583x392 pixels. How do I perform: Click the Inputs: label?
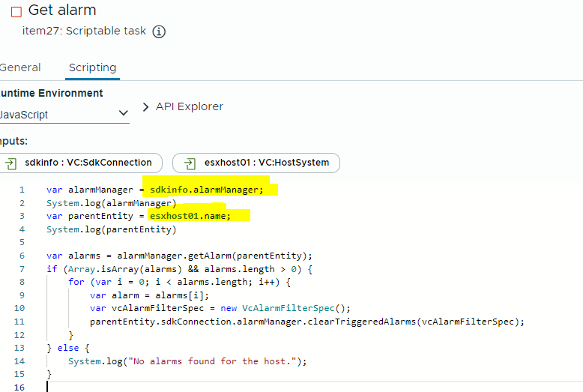tap(13, 142)
